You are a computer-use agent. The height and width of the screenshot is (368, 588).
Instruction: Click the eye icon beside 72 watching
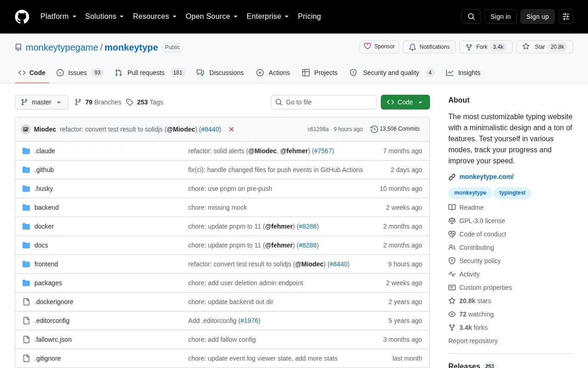tap(452, 314)
